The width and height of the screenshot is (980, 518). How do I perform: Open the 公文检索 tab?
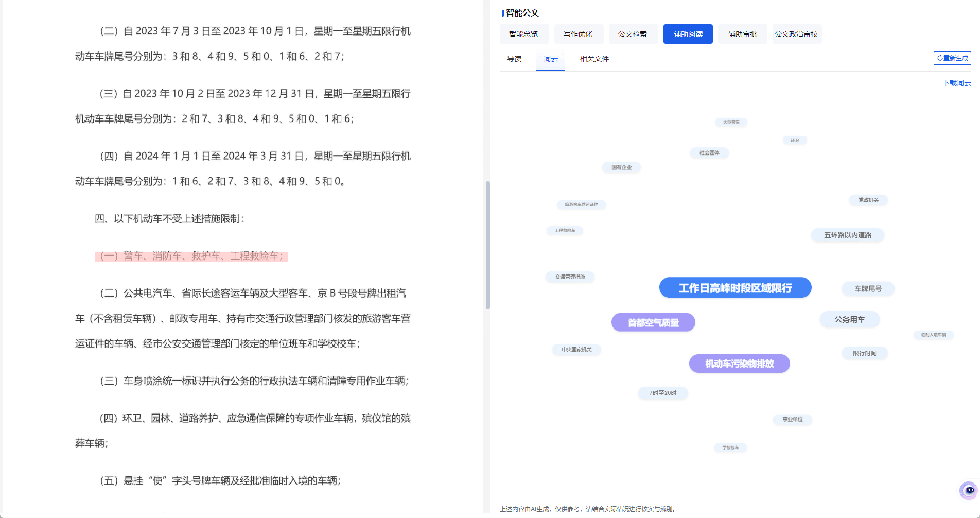633,34
